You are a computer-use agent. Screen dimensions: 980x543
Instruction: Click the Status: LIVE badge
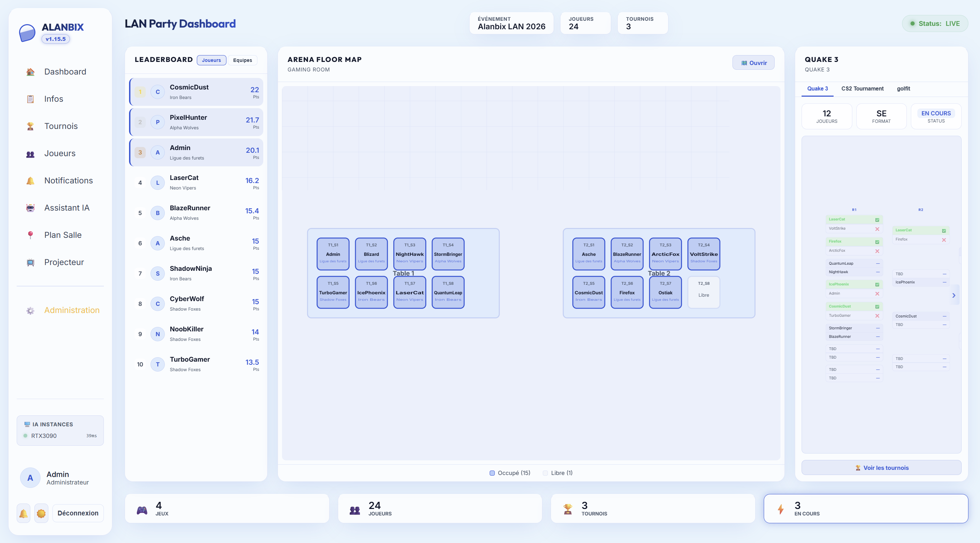tap(935, 23)
